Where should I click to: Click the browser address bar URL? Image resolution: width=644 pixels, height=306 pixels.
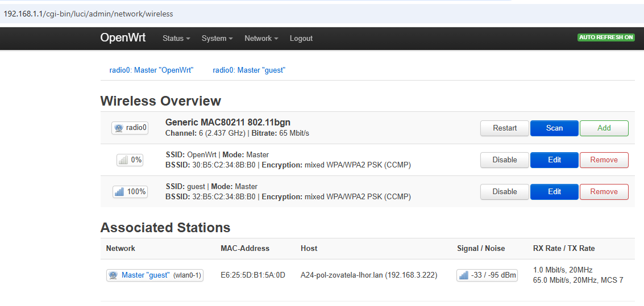tap(88, 14)
